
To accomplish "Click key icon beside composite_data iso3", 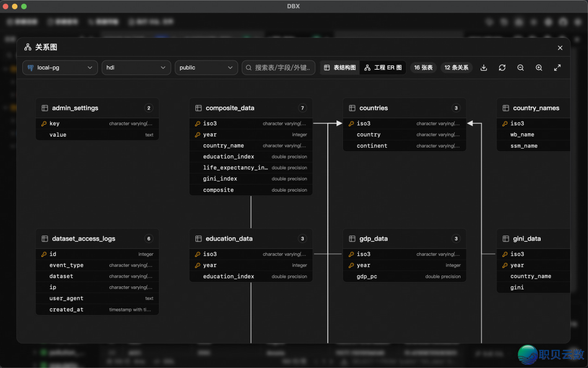I will [198, 124].
